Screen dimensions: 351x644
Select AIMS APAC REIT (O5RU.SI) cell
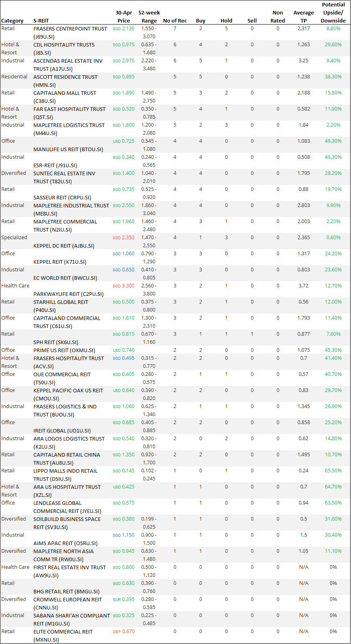tap(65, 544)
